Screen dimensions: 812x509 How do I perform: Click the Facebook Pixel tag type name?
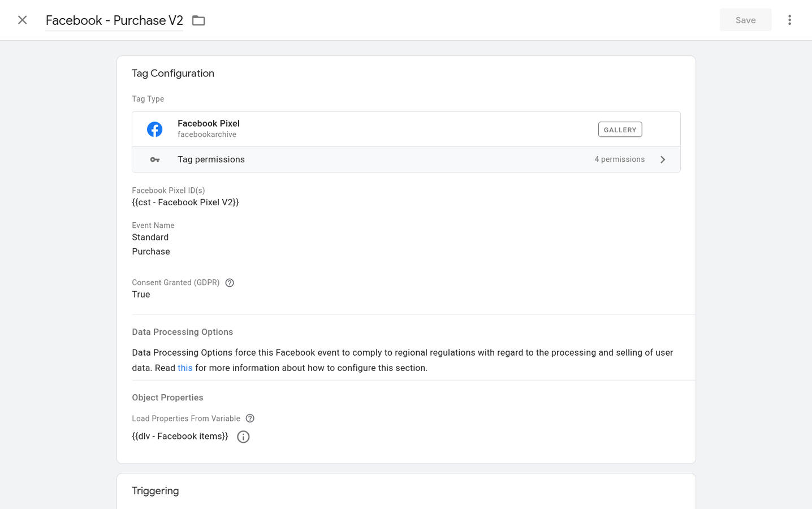point(209,123)
